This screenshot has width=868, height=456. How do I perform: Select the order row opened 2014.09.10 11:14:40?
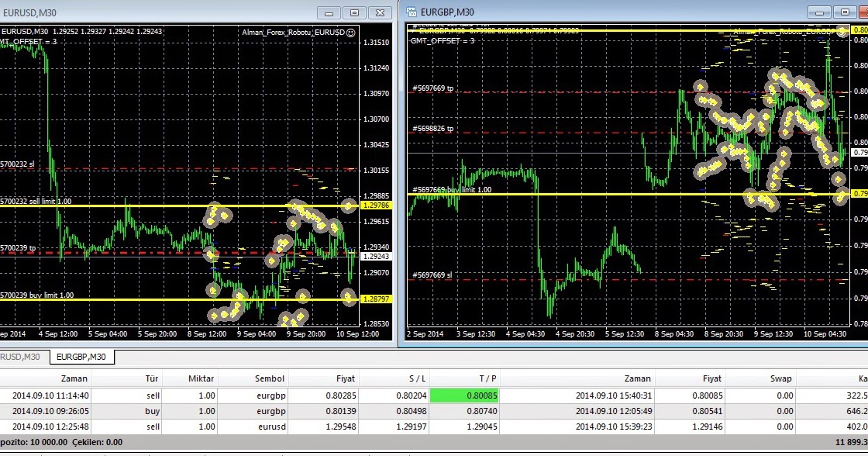[434, 396]
